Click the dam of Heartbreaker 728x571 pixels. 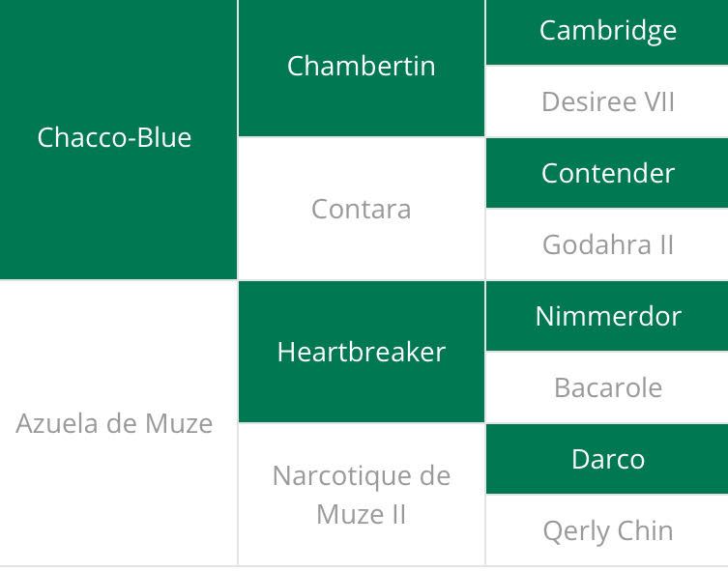coord(607,387)
